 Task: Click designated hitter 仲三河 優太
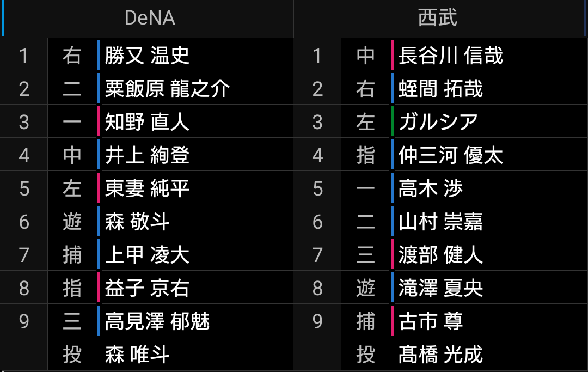coord(450,155)
